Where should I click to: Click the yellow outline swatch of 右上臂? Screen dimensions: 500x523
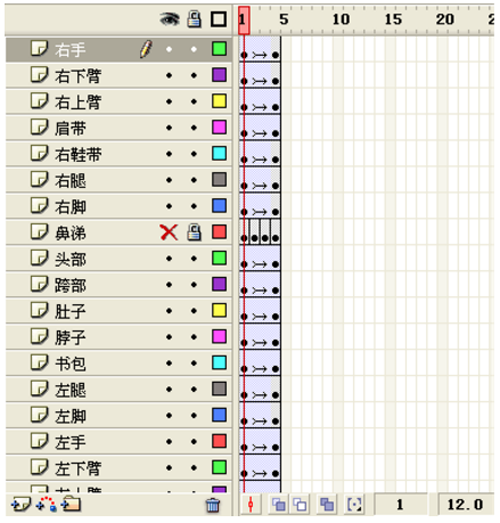(x=219, y=101)
